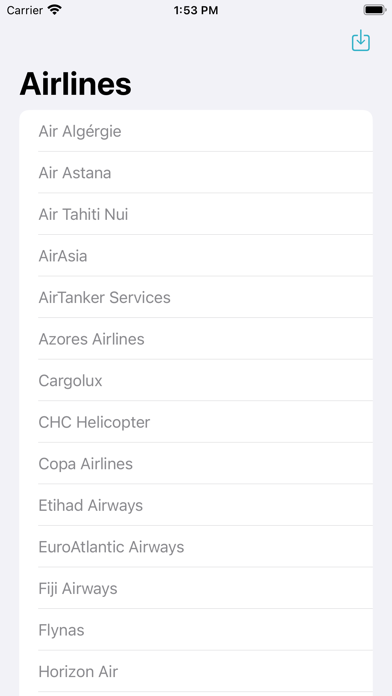The image size is (392, 696).
Task: Choose Copa Airlines
Action: tap(196, 464)
